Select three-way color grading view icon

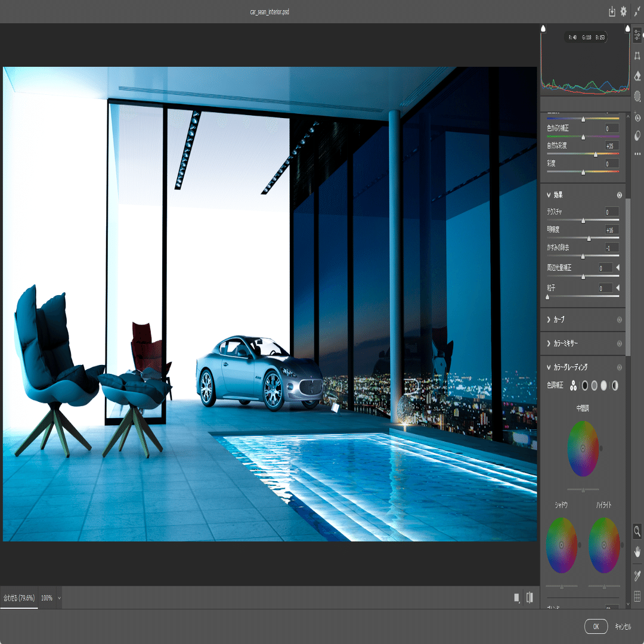[x=574, y=385]
